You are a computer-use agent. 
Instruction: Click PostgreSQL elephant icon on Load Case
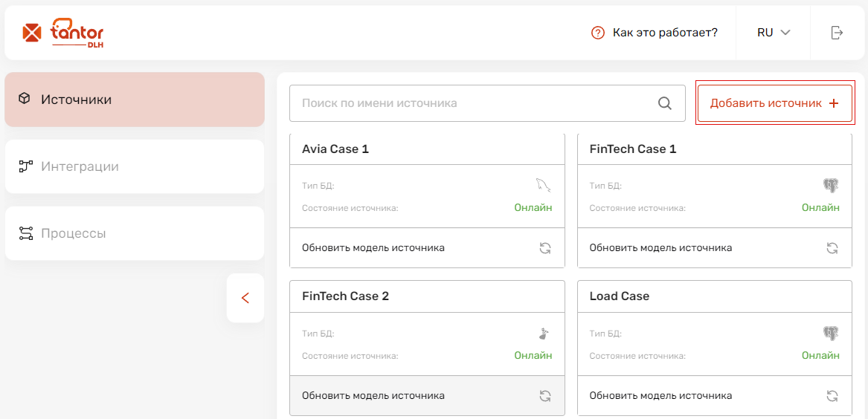click(831, 333)
